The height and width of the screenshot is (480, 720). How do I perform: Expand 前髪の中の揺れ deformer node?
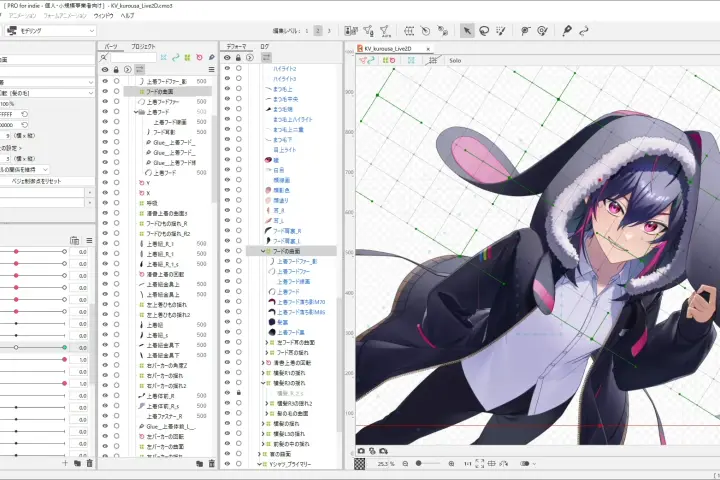(x=263, y=444)
